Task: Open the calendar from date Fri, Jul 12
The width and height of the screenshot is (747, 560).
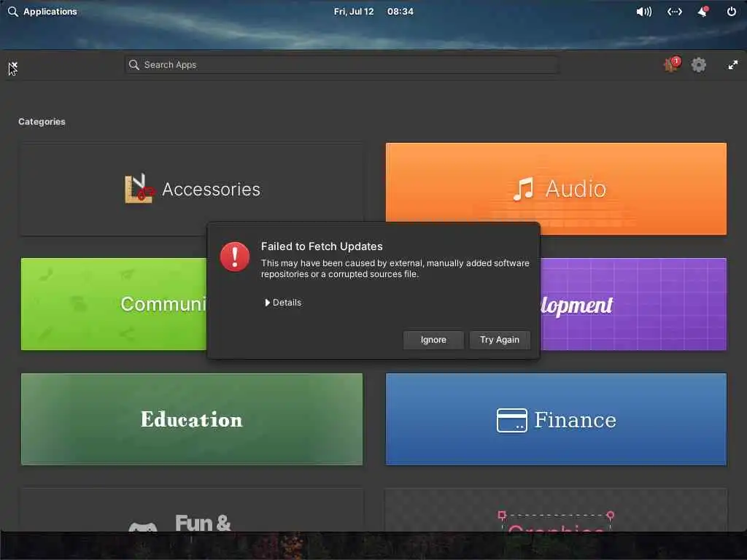Action: [354, 12]
